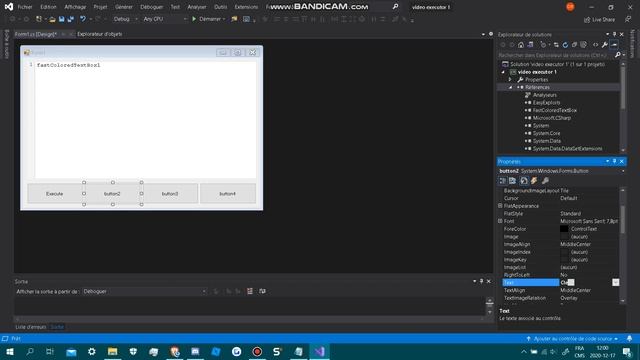Screen dimensions: 640x360
Task: Click the ForeColor black color swatch
Action: click(564, 229)
